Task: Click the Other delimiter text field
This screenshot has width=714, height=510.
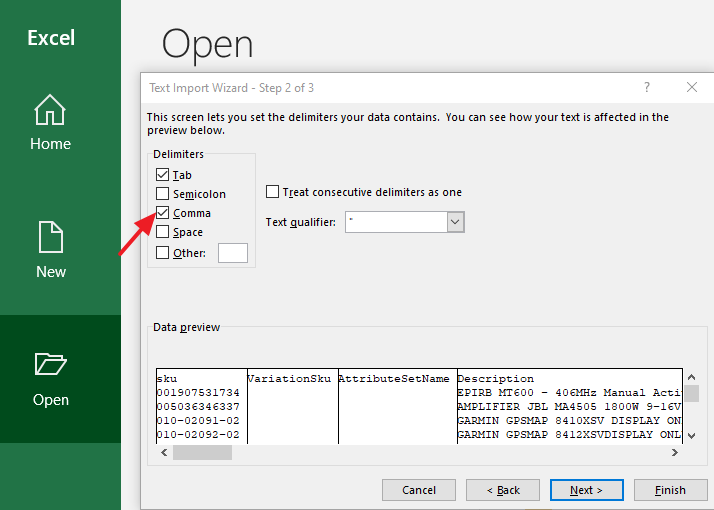Action: [x=233, y=253]
